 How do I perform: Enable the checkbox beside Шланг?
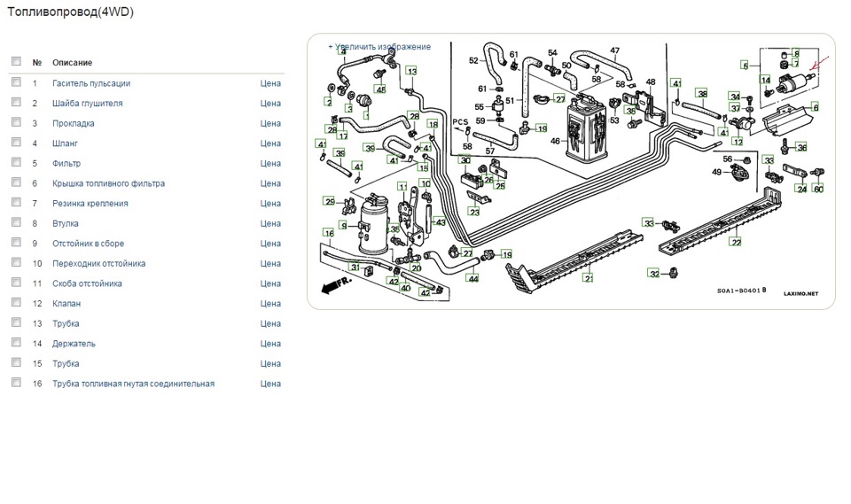pyautogui.click(x=16, y=142)
